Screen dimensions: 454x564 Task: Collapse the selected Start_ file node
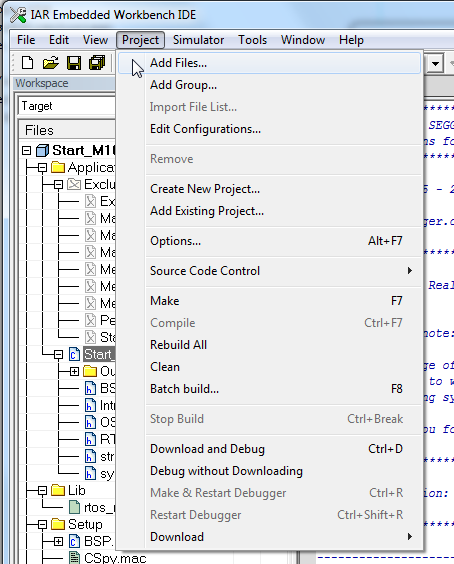58,355
